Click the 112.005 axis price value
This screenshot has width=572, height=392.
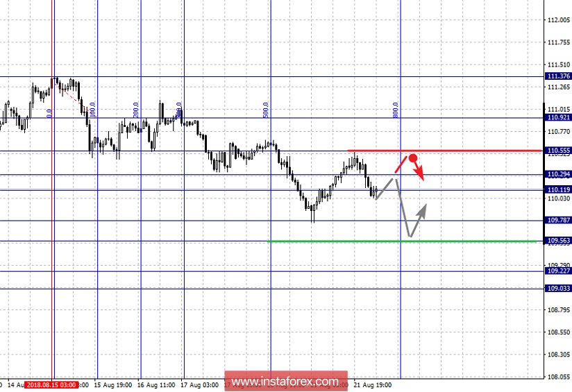559,20
